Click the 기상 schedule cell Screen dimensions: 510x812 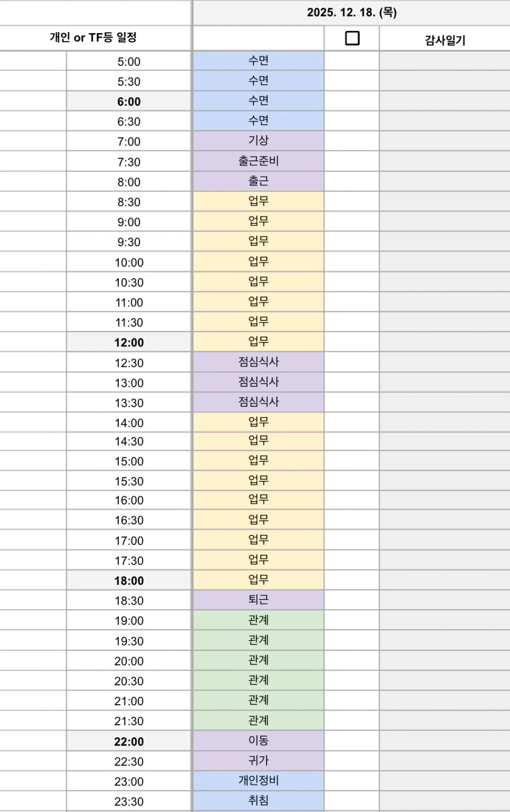(258, 140)
